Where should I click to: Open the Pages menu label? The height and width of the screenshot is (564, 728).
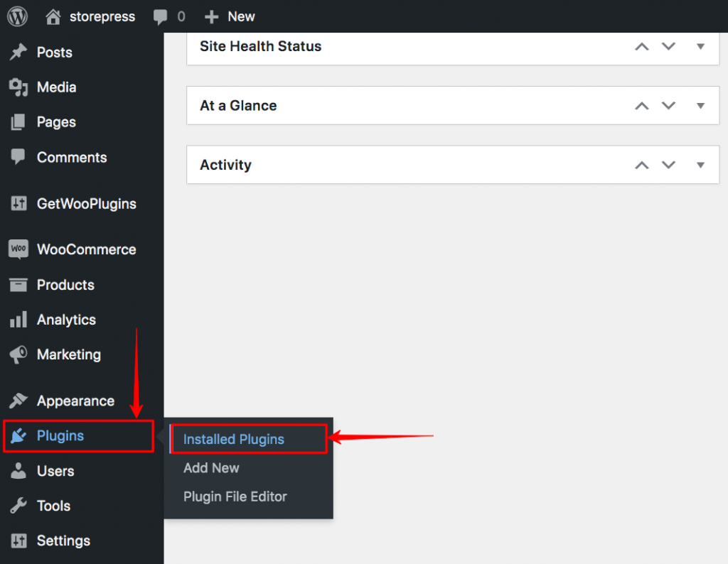56,122
